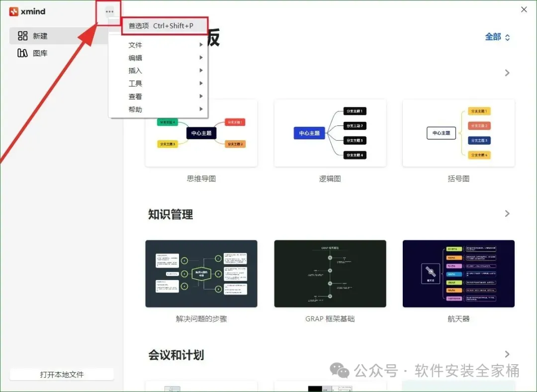Click the Xmind logo icon
Screen dimensions: 537x392
pyautogui.click(x=14, y=11)
